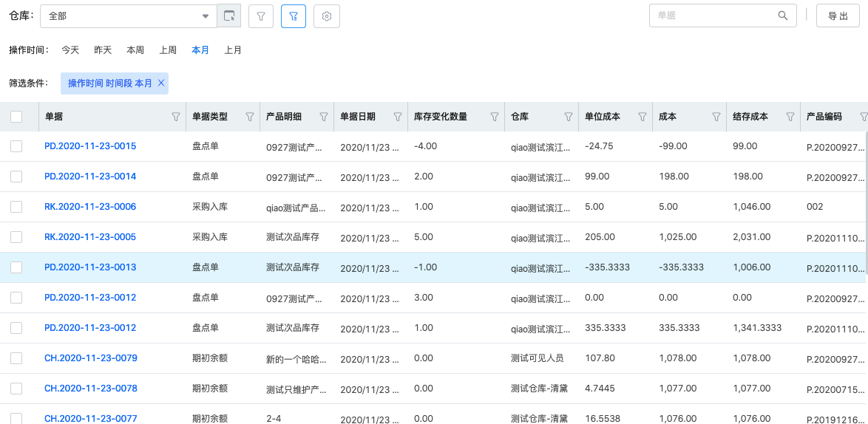
Task: Check the row PD.2020-11-23-0013
Action: pos(16,267)
